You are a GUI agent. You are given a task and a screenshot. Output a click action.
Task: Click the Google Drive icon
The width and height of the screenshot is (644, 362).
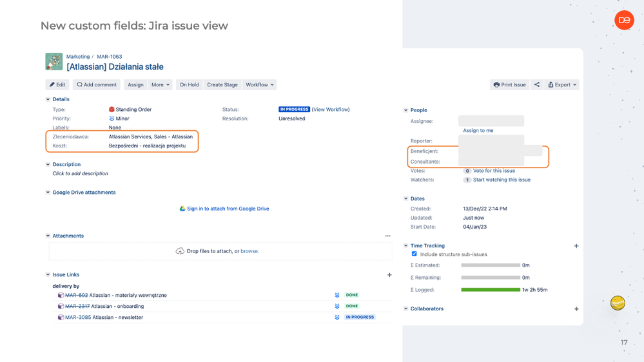point(182,209)
